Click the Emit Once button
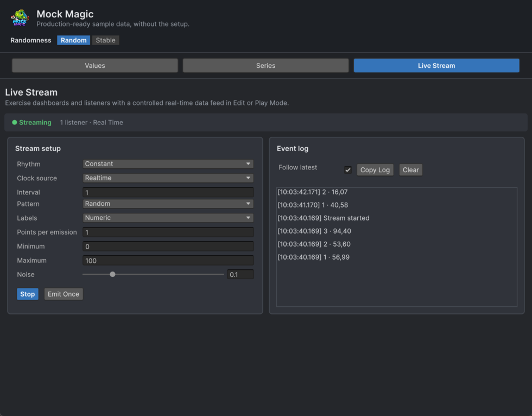 point(64,294)
